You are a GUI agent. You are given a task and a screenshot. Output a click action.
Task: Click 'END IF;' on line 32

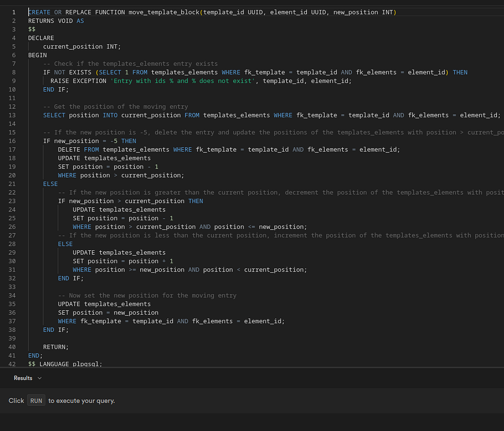(x=71, y=278)
